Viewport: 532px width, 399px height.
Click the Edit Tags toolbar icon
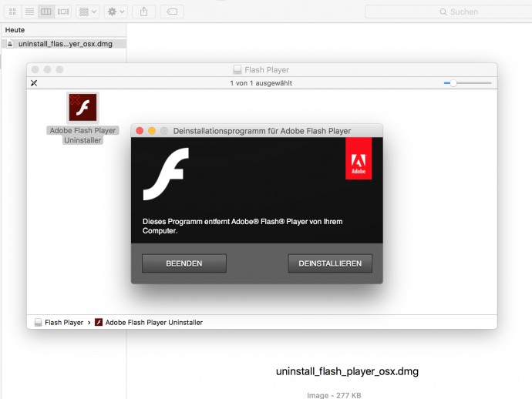(x=172, y=12)
